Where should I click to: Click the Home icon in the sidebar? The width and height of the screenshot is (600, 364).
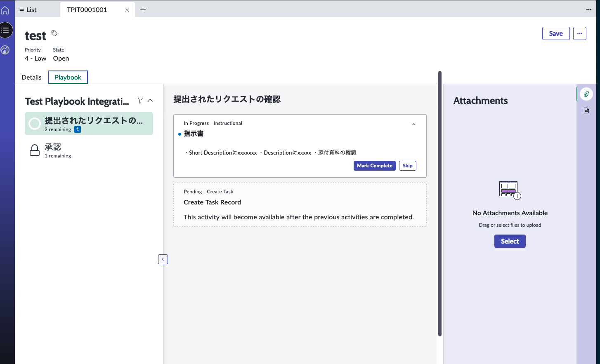tap(6, 10)
